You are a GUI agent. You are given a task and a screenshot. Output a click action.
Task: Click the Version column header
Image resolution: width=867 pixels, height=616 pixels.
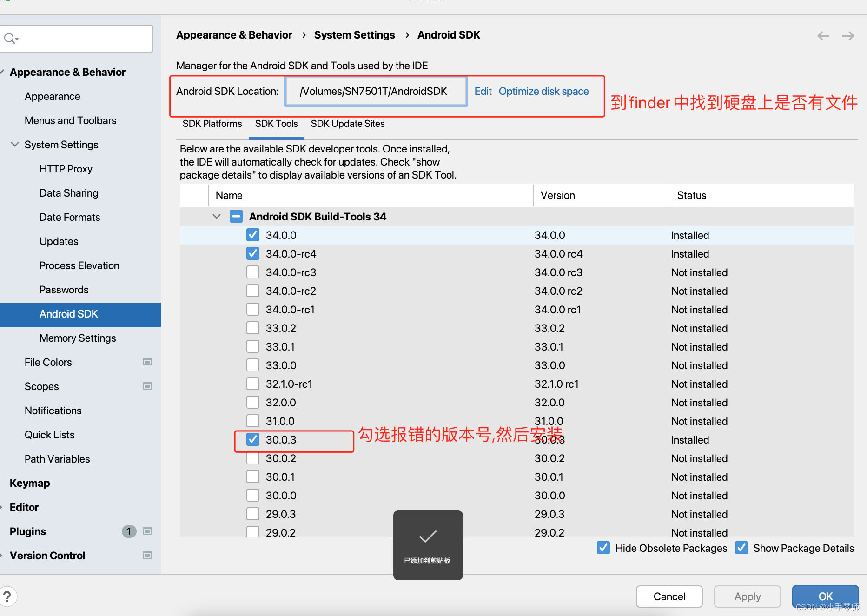(x=601, y=195)
